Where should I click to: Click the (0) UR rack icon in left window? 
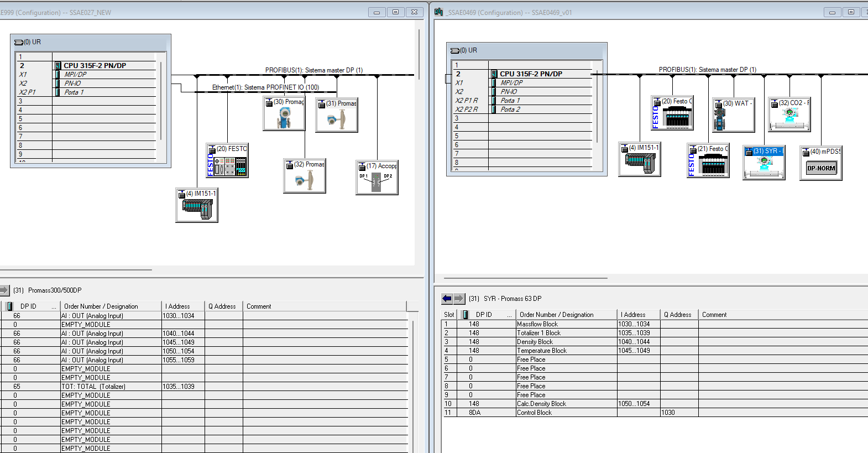pyautogui.click(x=18, y=42)
